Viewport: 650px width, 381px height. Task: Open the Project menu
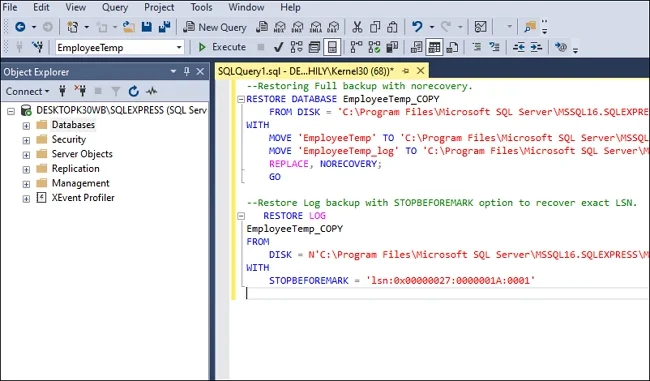(159, 7)
